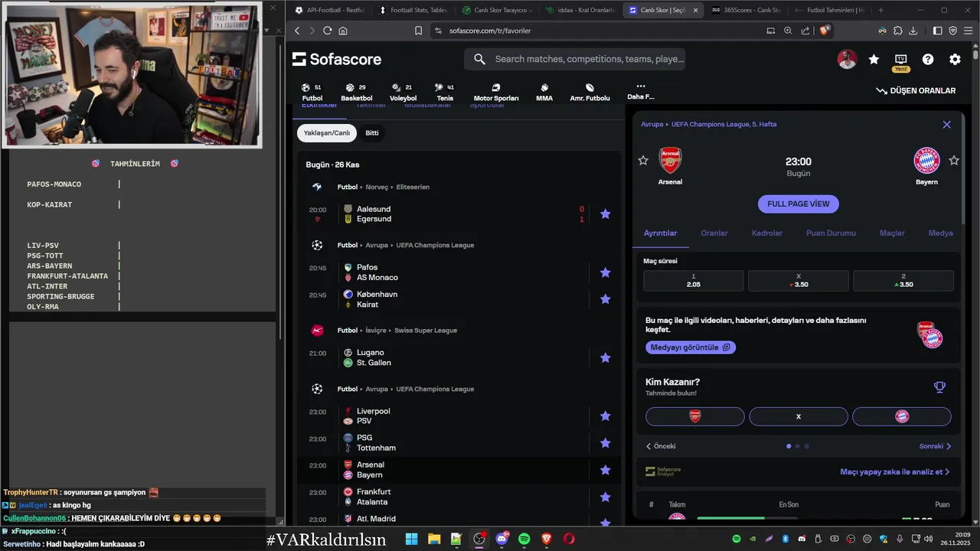Unfavorite the Frankfurt vs Atalanta match

[x=606, y=497]
